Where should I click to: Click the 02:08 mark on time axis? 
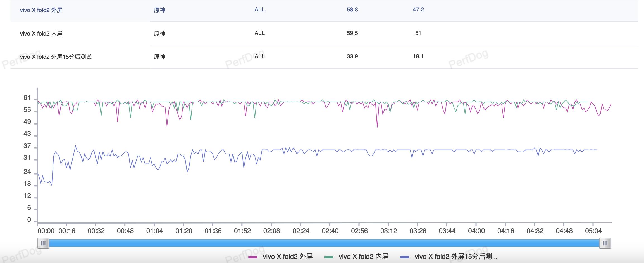click(x=271, y=231)
